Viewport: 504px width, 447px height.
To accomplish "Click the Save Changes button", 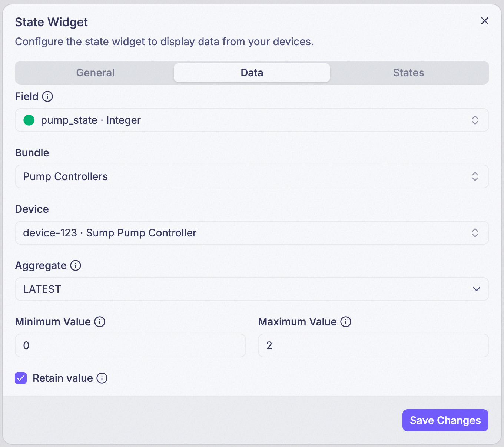I will 445,420.
